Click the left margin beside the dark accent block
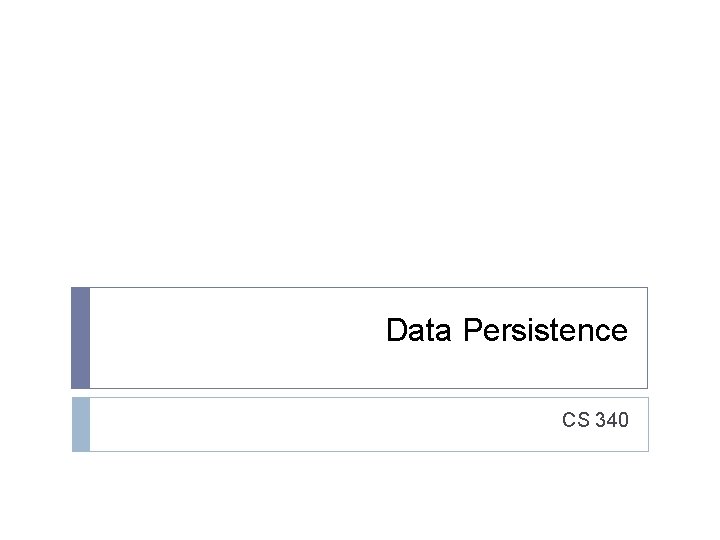 pos(35,338)
